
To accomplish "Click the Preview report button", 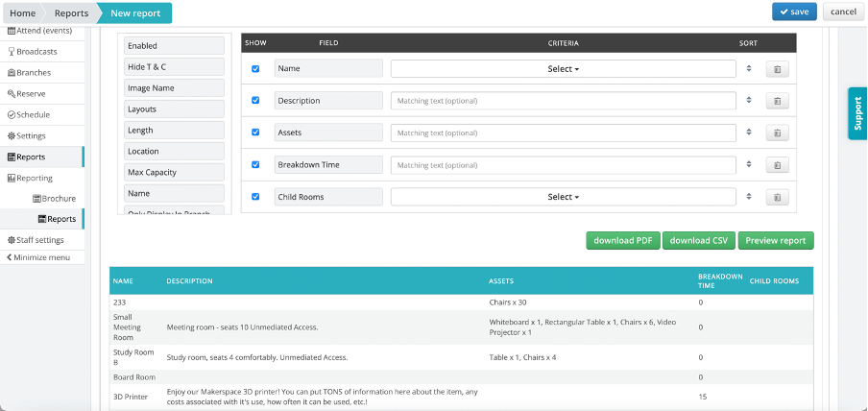I will [777, 240].
